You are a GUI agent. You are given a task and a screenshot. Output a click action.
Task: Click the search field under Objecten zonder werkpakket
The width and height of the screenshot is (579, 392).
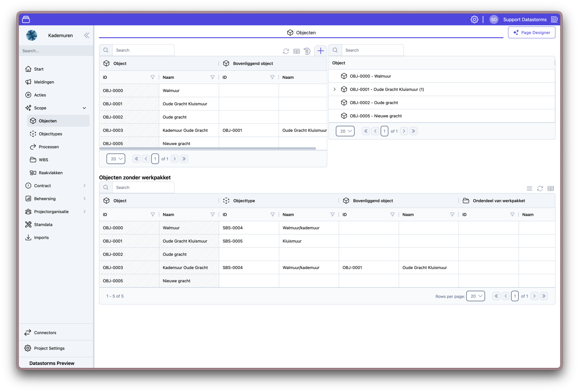pos(143,187)
